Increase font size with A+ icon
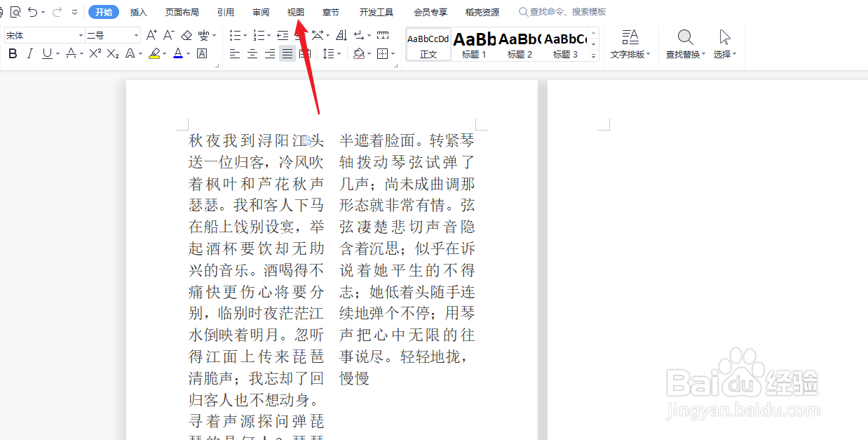 point(152,35)
